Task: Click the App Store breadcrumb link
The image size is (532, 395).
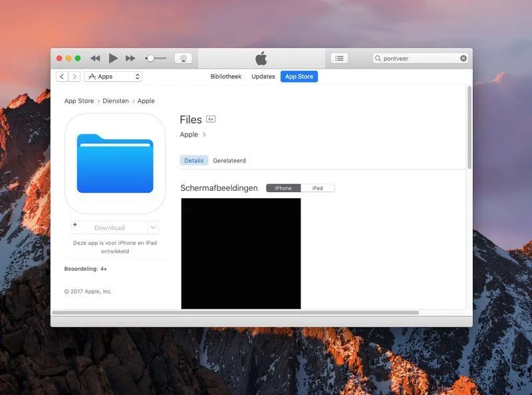Action: point(79,101)
